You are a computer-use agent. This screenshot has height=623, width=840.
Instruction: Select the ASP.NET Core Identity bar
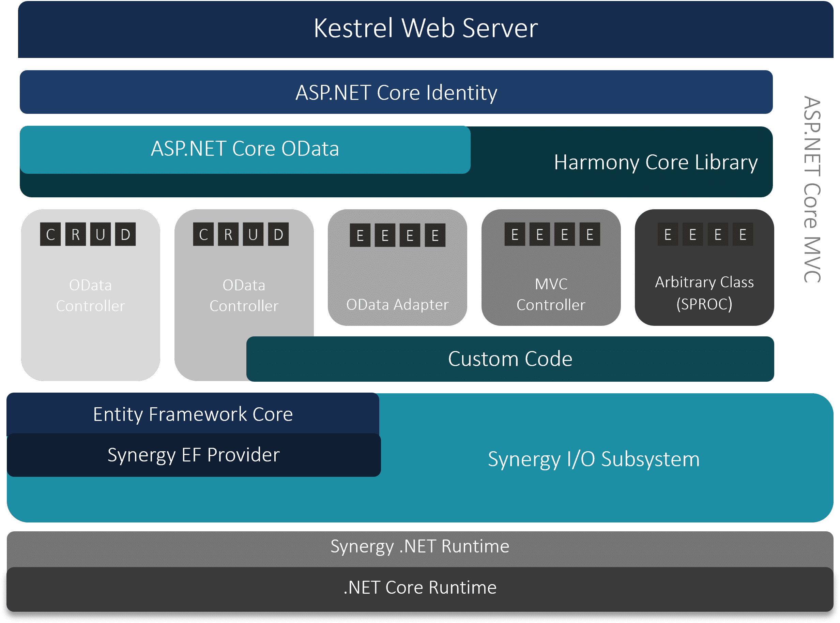click(396, 92)
